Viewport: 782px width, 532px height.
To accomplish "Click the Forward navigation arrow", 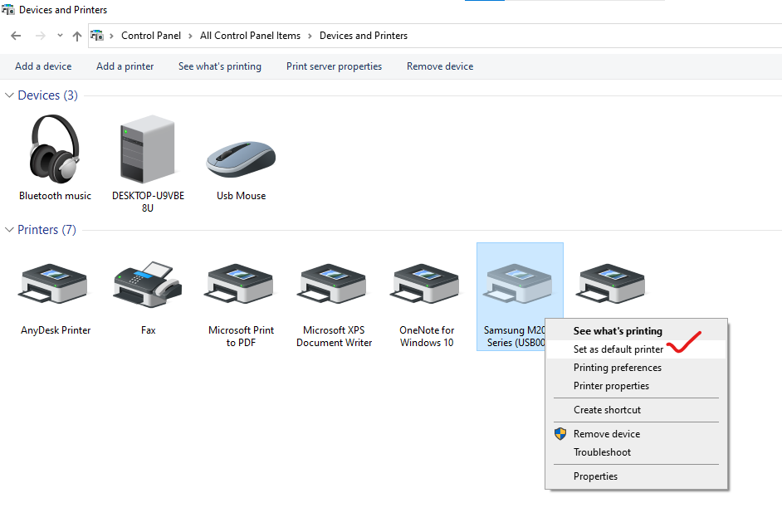I will click(x=41, y=36).
